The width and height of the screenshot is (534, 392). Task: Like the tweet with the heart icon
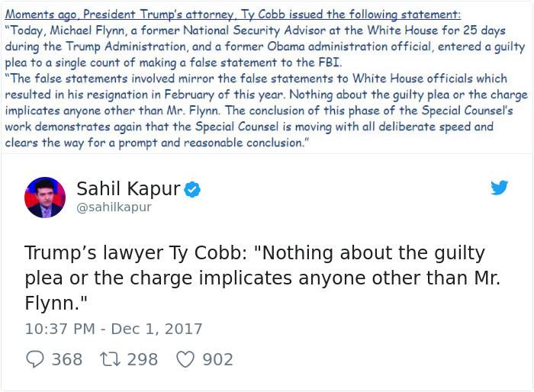click(x=185, y=360)
